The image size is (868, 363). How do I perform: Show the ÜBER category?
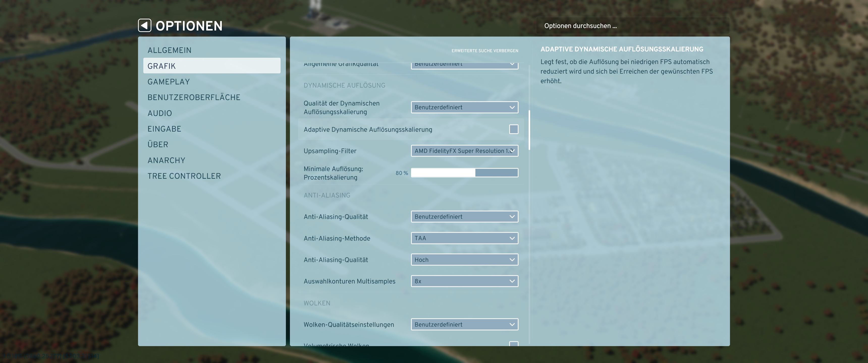click(x=212, y=144)
